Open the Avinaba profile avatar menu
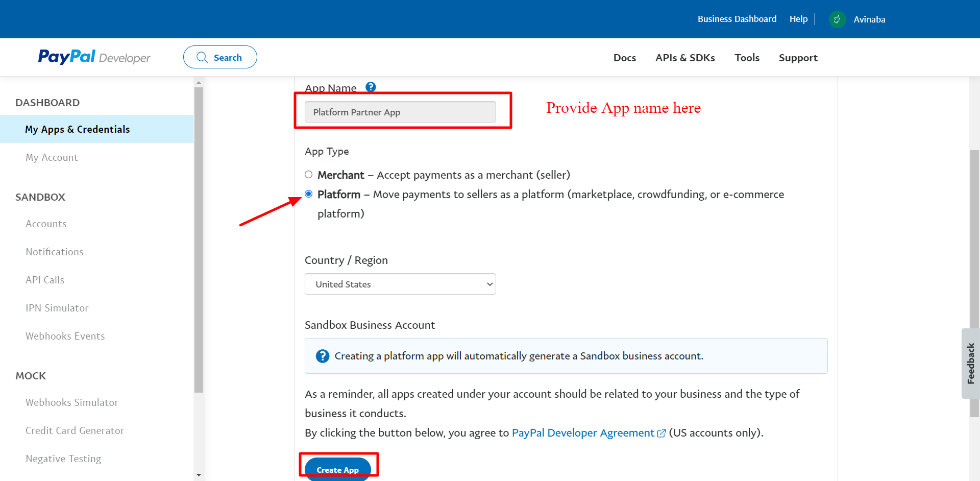Screen dimensions: 980x481 [837, 19]
